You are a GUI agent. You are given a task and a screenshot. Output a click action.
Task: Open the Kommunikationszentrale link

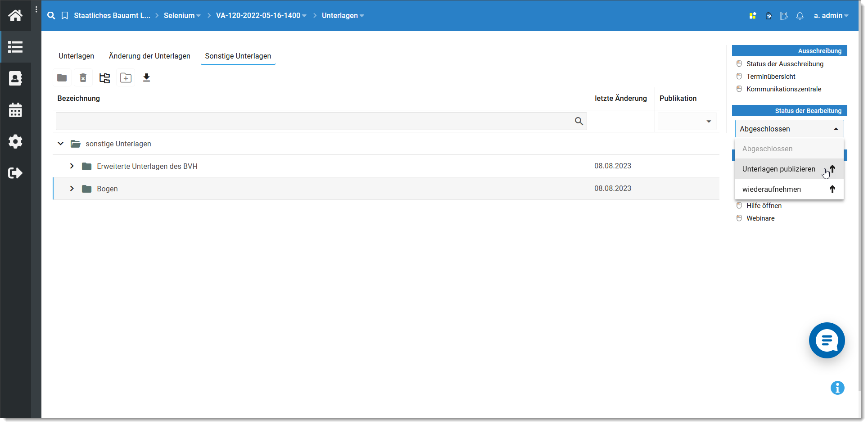[784, 89]
